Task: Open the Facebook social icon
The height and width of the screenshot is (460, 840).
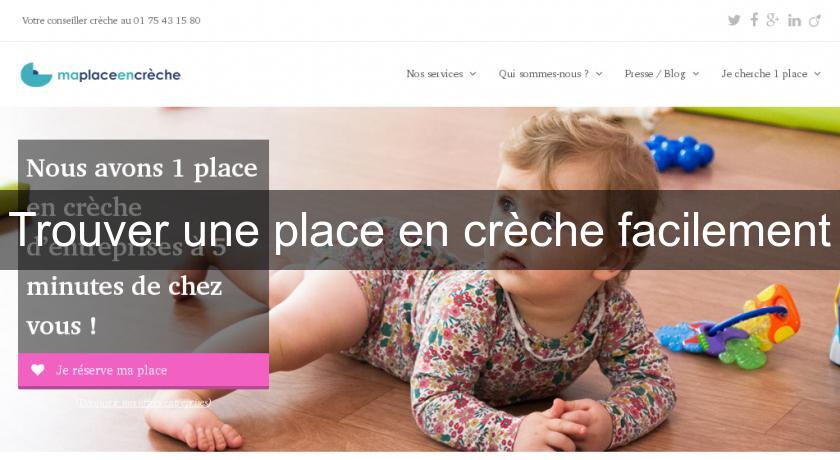Action: point(754,20)
